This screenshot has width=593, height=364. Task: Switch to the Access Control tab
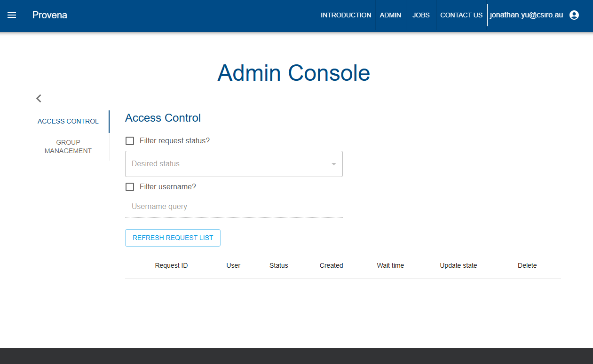click(68, 121)
